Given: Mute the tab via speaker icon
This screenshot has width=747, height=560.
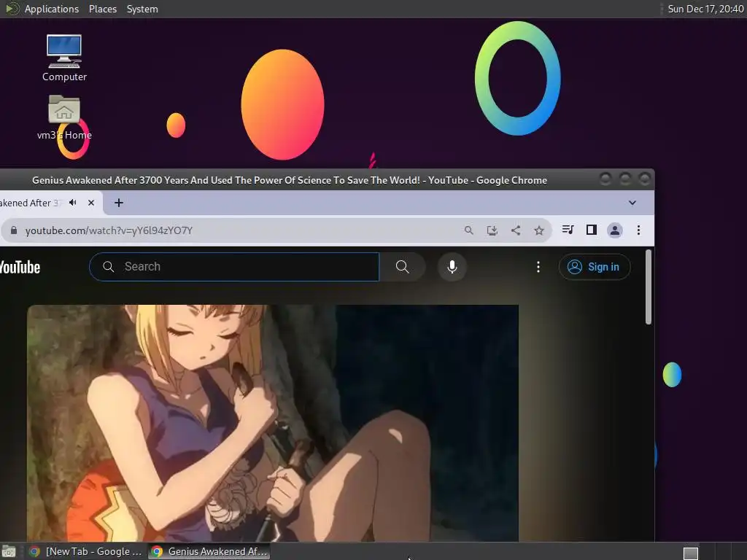Looking at the screenshot, I should 73,203.
